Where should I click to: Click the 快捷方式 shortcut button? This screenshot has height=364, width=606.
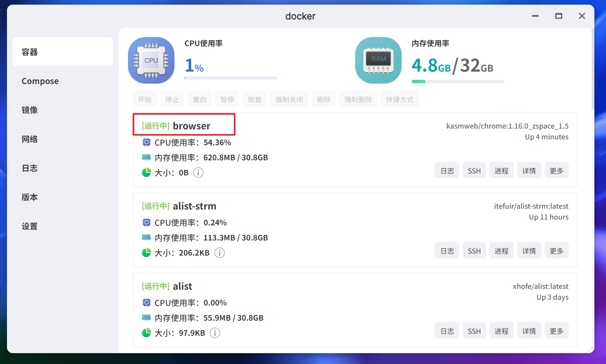click(x=400, y=100)
